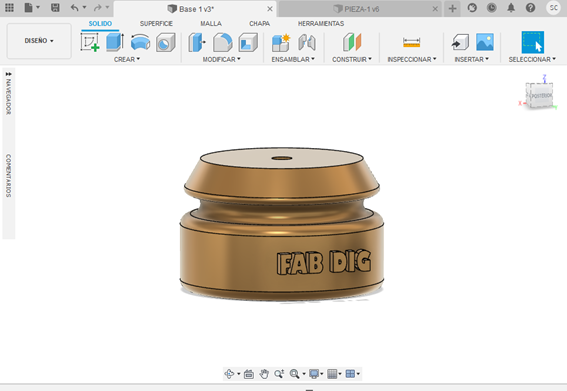Select the Create Sketch tool
This screenshot has width=567, height=391.
click(x=90, y=42)
